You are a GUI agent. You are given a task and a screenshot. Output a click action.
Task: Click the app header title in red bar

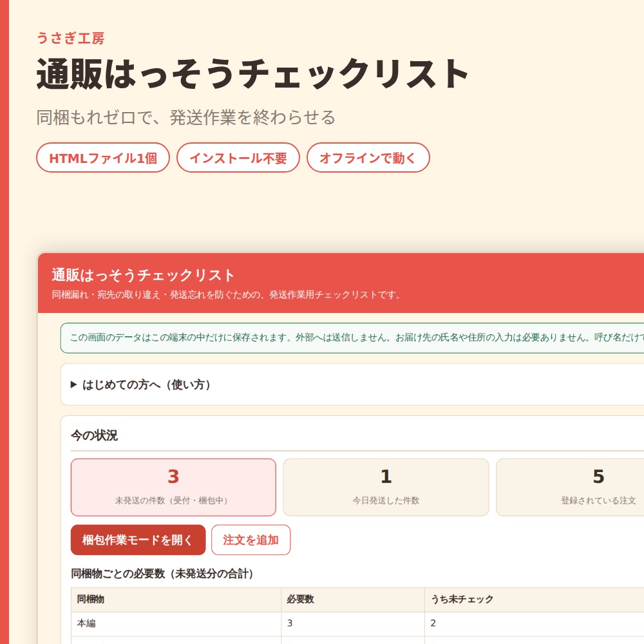pyautogui.click(x=143, y=275)
